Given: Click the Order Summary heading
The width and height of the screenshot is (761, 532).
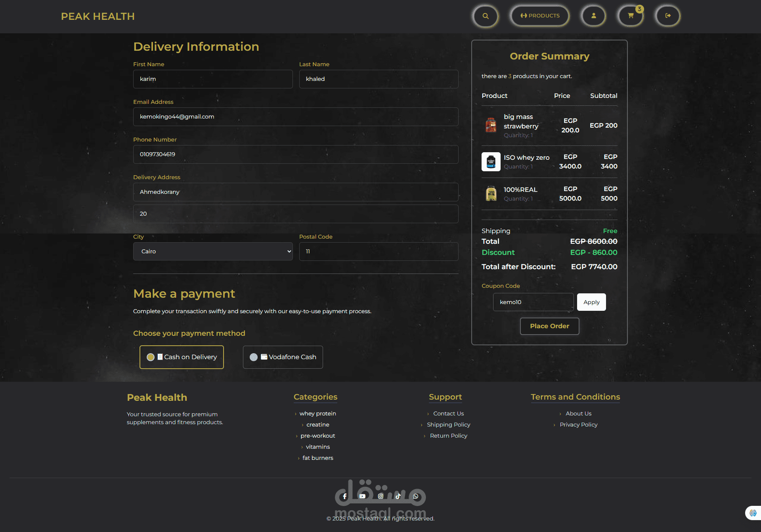Looking at the screenshot, I should (549, 56).
